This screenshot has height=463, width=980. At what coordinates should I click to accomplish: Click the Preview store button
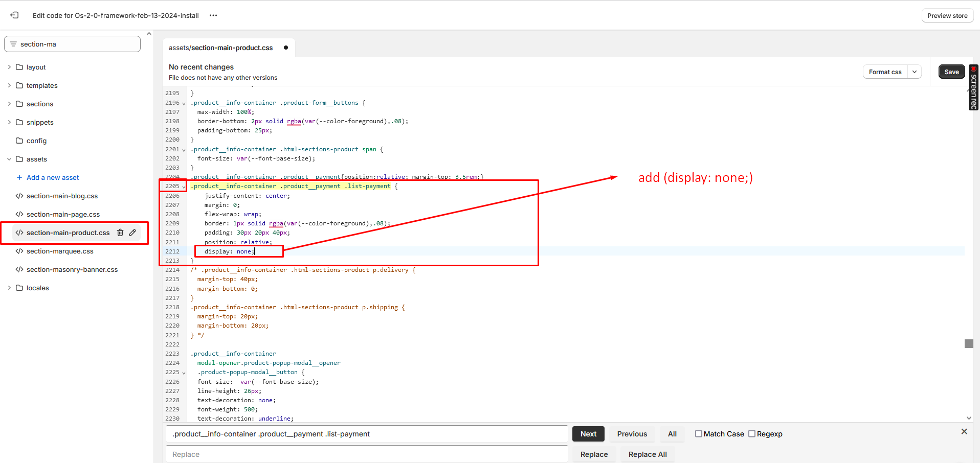[x=947, y=15]
